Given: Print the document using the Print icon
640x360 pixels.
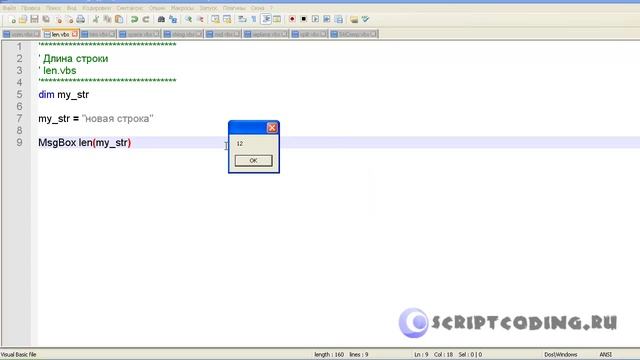Looking at the screenshot, I should (81, 19).
